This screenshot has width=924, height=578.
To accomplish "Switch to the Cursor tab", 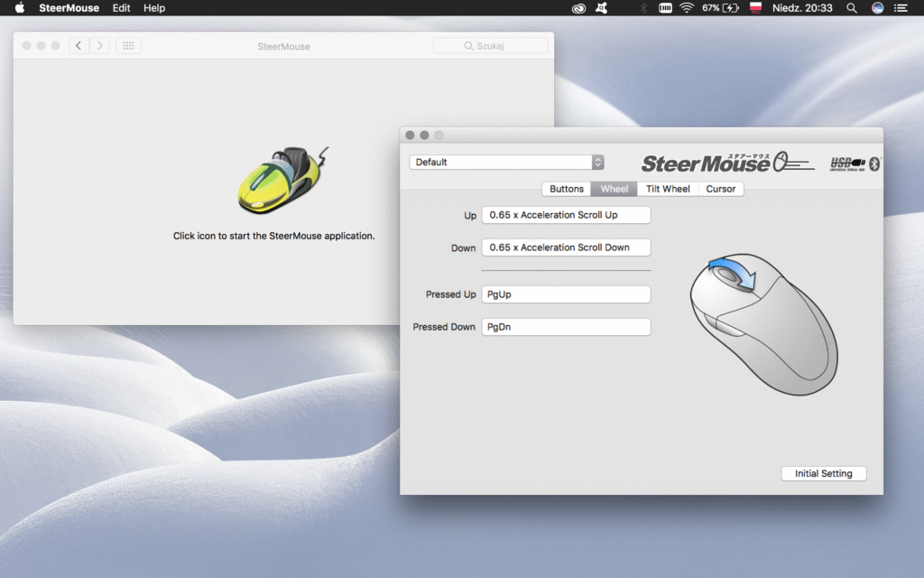I will click(x=721, y=189).
